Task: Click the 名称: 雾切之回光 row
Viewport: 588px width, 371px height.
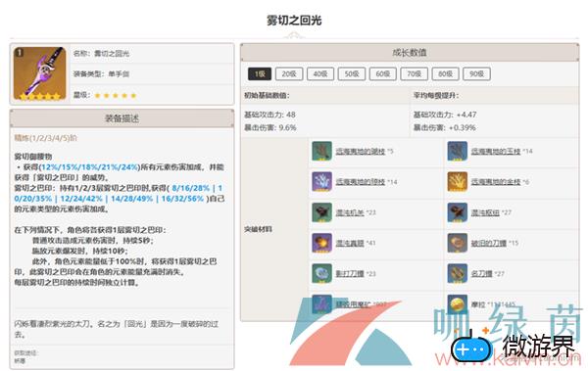Action: 153,53
